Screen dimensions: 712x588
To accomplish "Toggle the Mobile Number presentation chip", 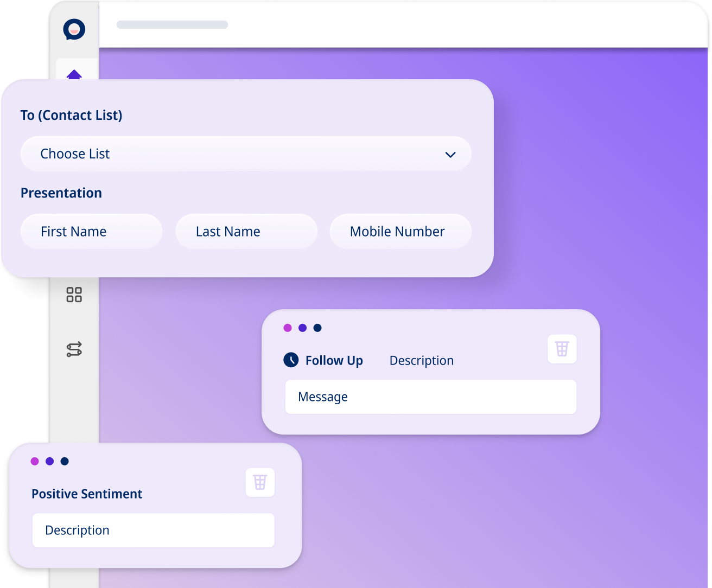I will pos(400,231).
